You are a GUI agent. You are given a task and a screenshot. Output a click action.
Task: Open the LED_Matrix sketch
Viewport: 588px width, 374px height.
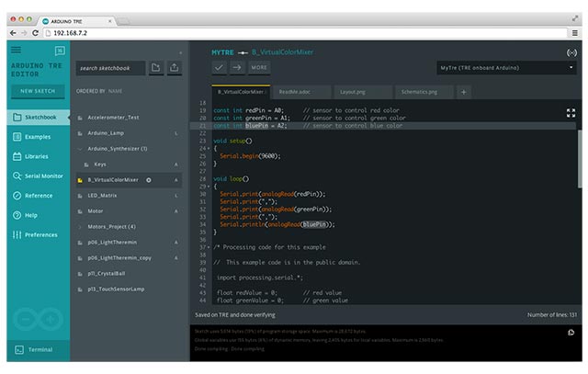[x=101, y=195]
